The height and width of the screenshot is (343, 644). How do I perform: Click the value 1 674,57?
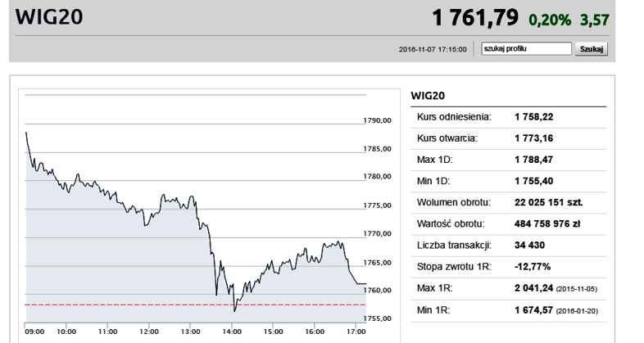click(x=533, y=310)
